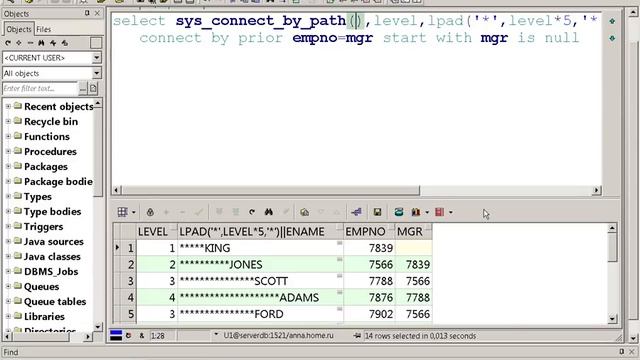Click the delete object minus icon
640x360 pixels.
[30, 43]
